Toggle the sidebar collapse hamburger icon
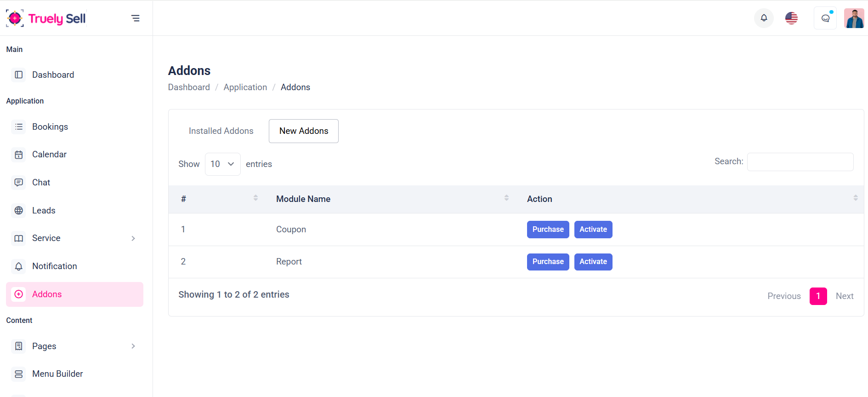Viewport: 868px width, 397px height. (x=135, y=18)
